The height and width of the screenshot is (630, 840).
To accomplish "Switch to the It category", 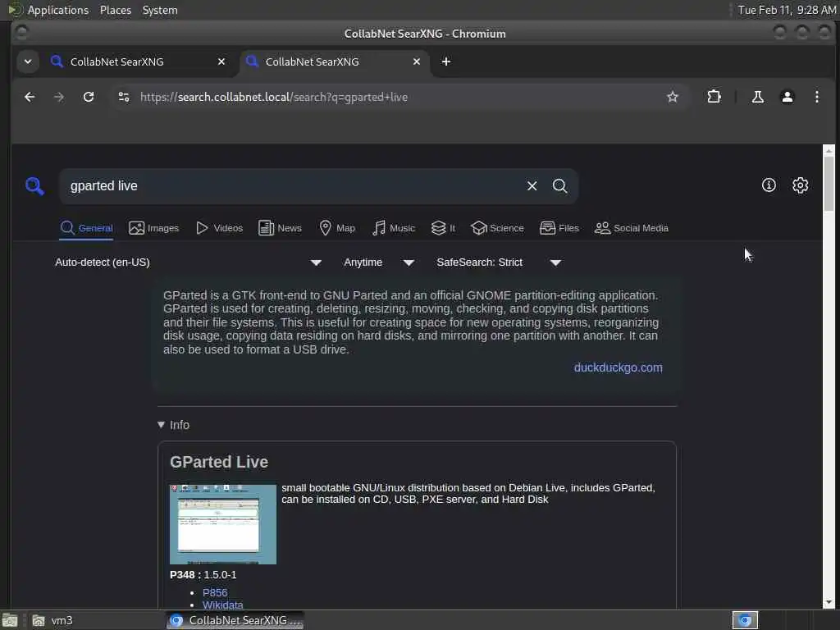I will (x=443, y=228).
